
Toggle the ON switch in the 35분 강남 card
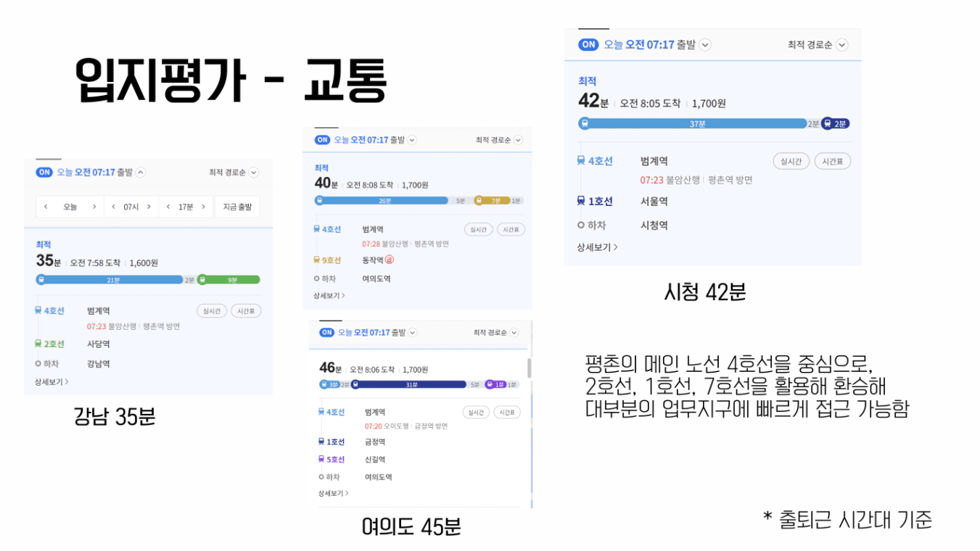pos(45,173)
